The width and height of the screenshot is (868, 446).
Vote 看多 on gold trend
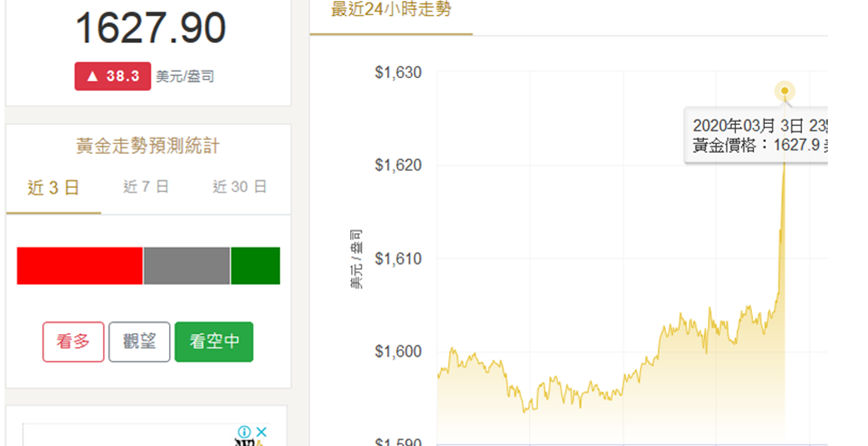(73, 342)
